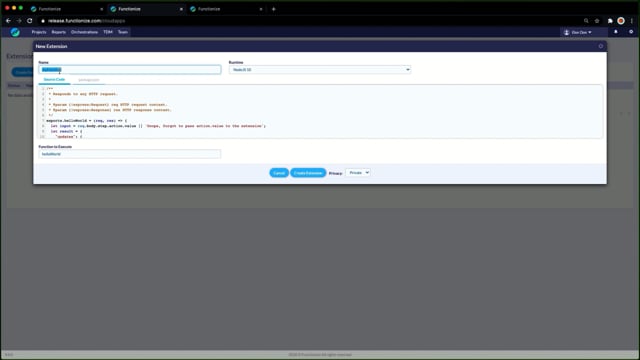Open the TDM menu
640x360 pixels.
(108, 32)
